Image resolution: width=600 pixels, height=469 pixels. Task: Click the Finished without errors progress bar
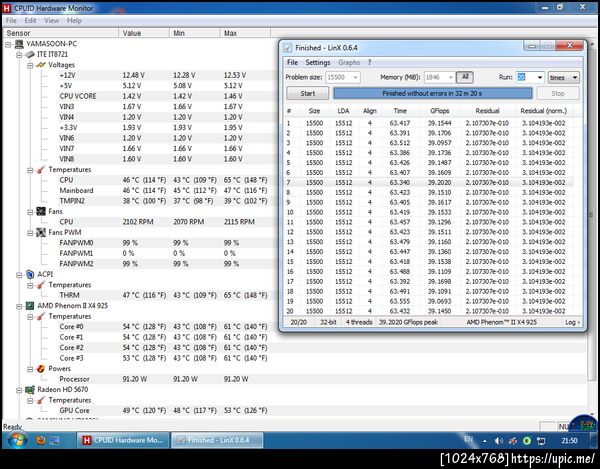[x=432, y=93]
